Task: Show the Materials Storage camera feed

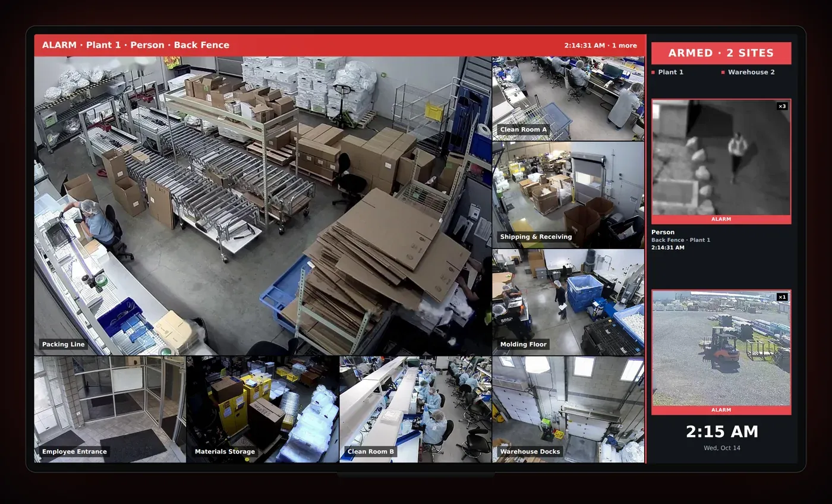Action: tap(263, 409)
